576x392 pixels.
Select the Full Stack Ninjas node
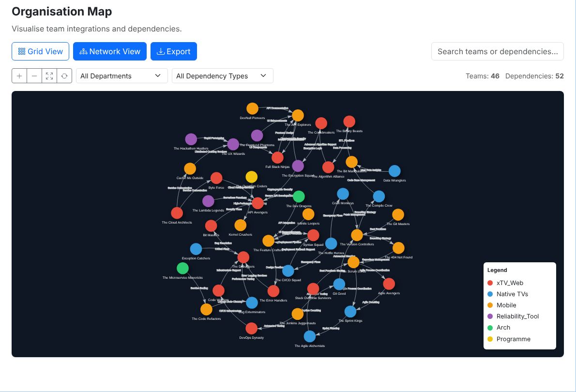click(x=277, y=158)
